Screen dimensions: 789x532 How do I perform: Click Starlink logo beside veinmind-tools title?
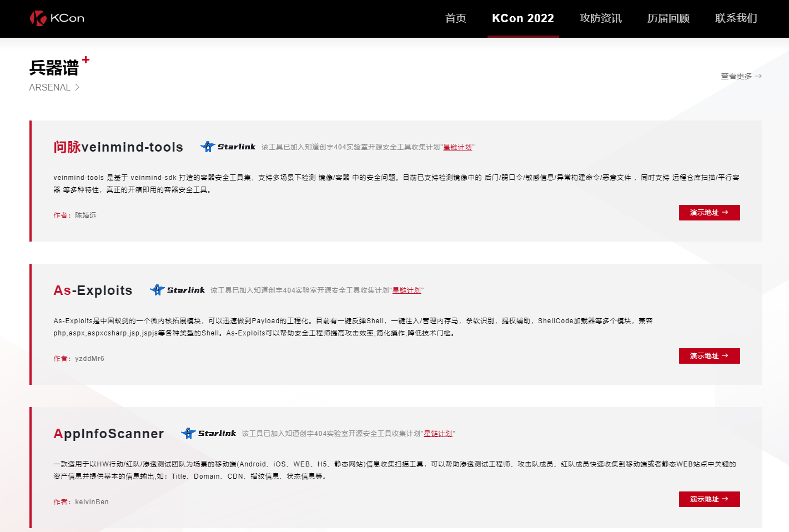tap(228, 147)
